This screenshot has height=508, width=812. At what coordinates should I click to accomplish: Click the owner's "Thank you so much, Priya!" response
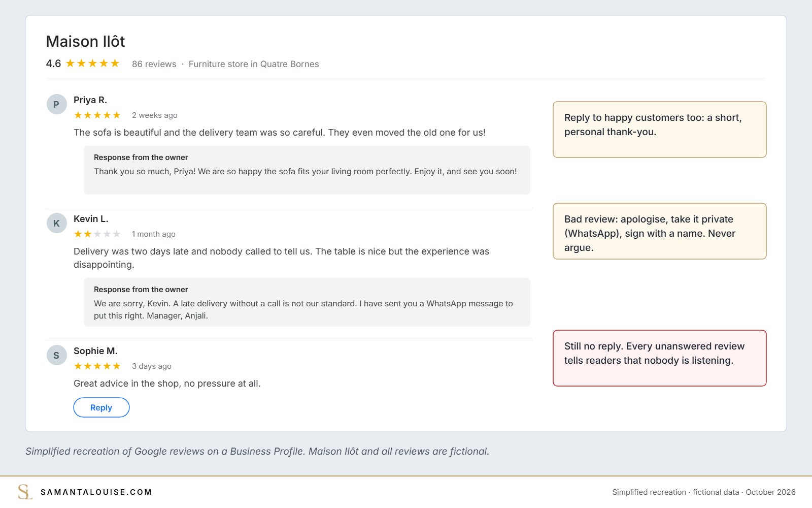click(306, 172)
